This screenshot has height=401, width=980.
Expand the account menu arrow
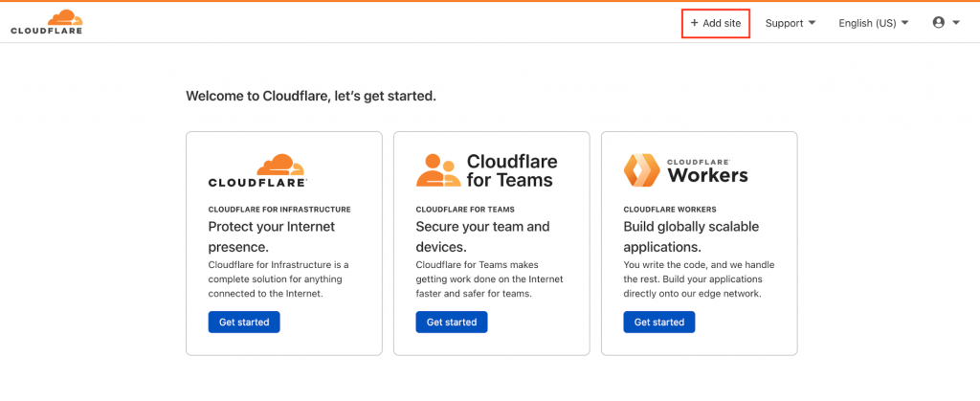click(x=956, y=23)
